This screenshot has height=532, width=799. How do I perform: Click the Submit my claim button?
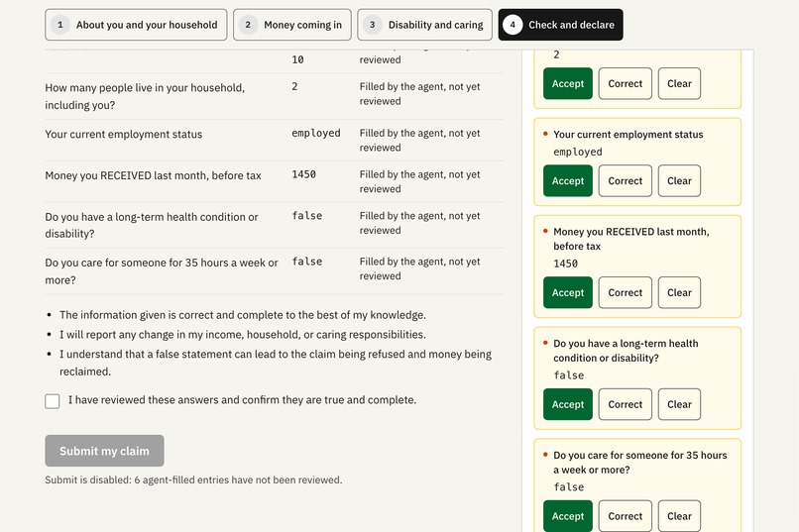coord(104,451)
